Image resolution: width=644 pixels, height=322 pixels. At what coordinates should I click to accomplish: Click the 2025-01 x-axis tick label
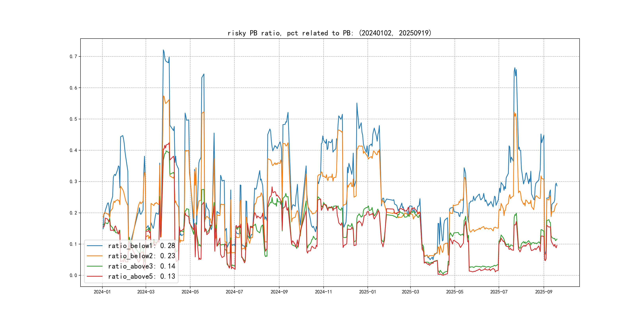coord(368,292)
